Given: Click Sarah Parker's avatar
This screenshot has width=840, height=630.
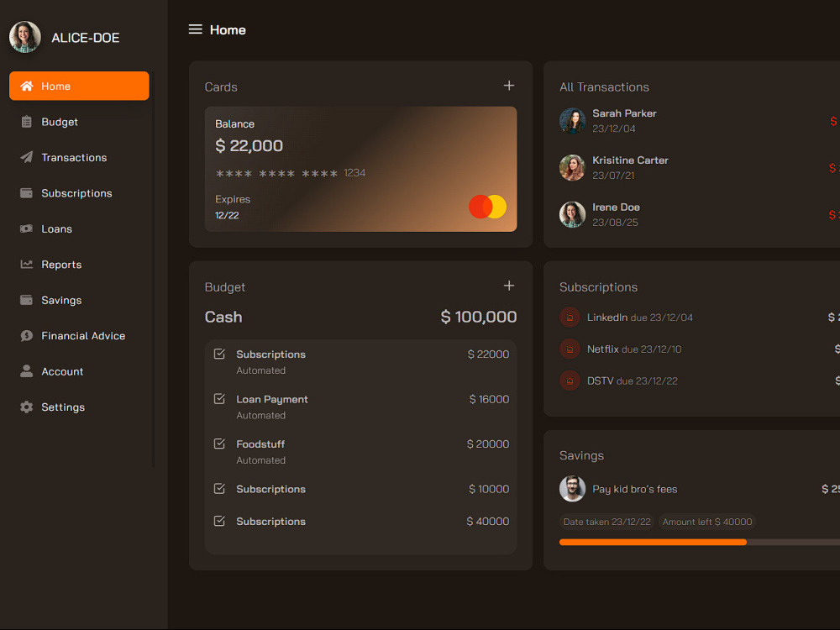Looking at the screenshot, I should [573, 121].
